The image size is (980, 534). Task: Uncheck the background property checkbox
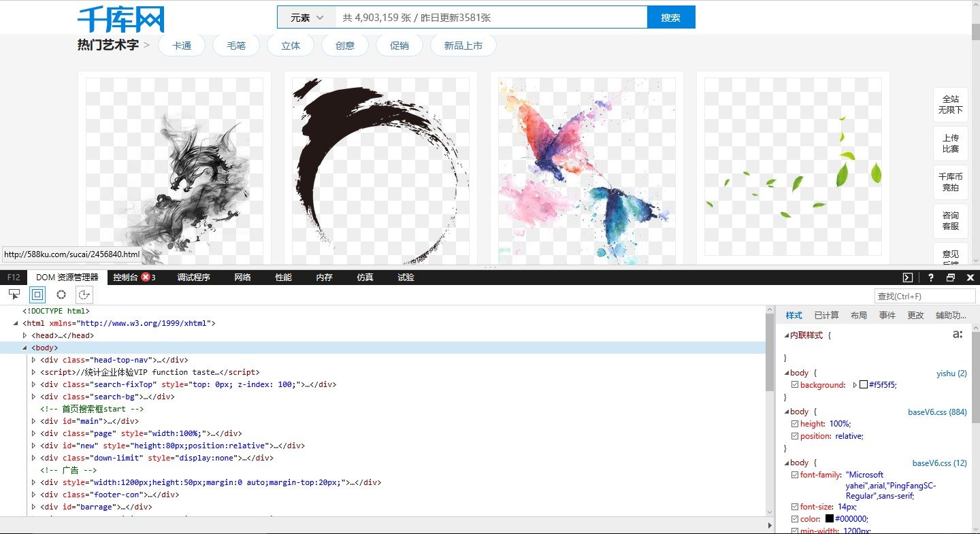(795, 385)
